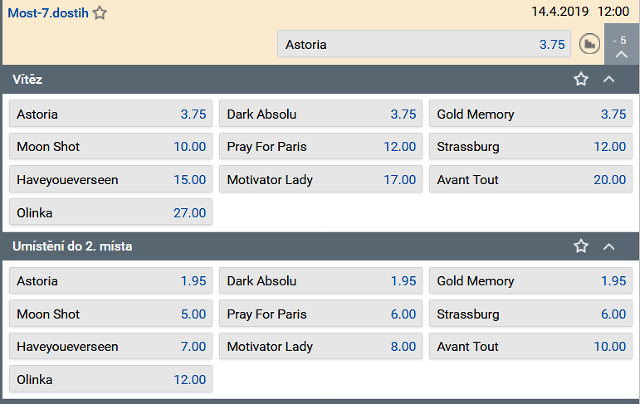Image resolution: width=640 pixels, height=404 pixels.
Task: Select Pray For Paris winner odds 12.00
Action: [321, 146]
